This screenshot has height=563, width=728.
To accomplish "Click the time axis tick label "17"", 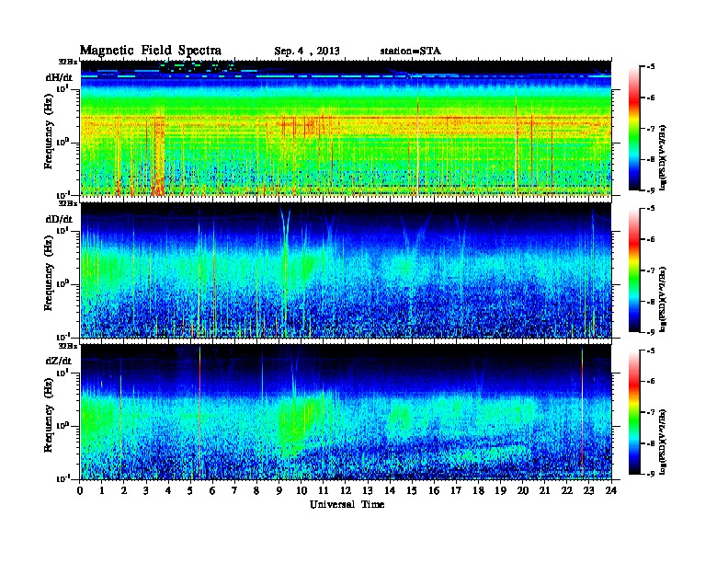I will pos(457,491).
